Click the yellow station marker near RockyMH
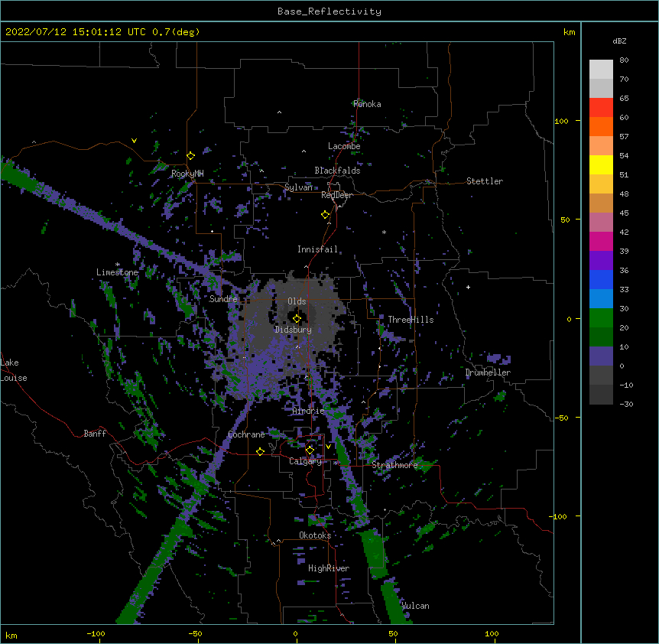This screenshot has width=659, height=644. tap(191, 156)
